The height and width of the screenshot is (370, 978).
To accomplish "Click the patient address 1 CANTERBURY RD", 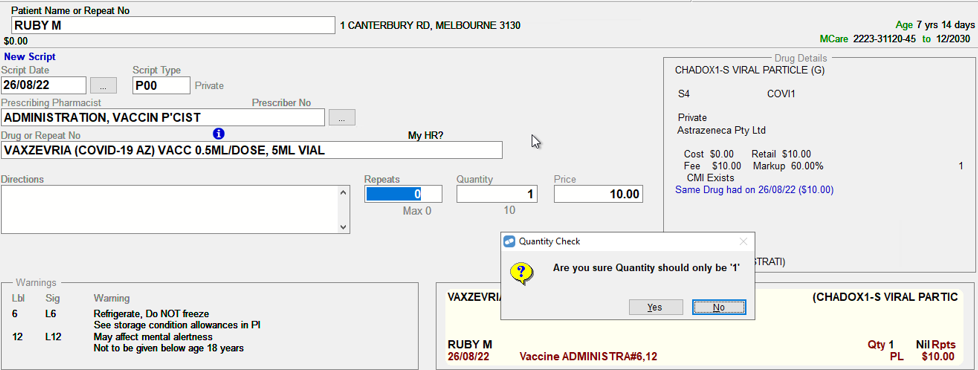I will [430, 26].
